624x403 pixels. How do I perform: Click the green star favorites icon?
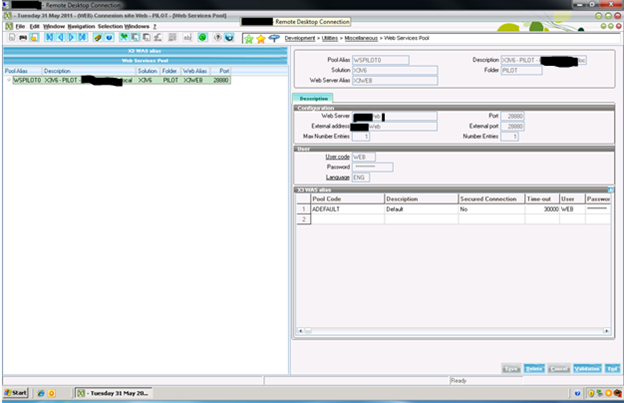point(248,38)
